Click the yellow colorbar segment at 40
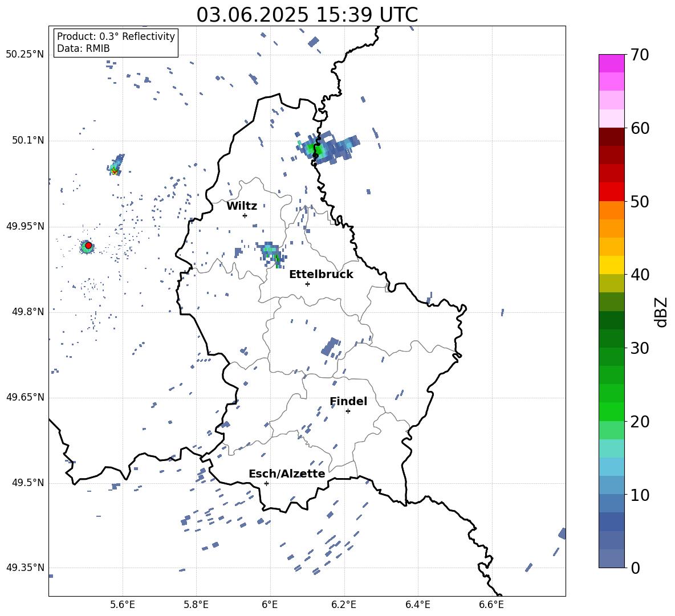Screen dimensions: 675x616 click(x=611, y=265)
